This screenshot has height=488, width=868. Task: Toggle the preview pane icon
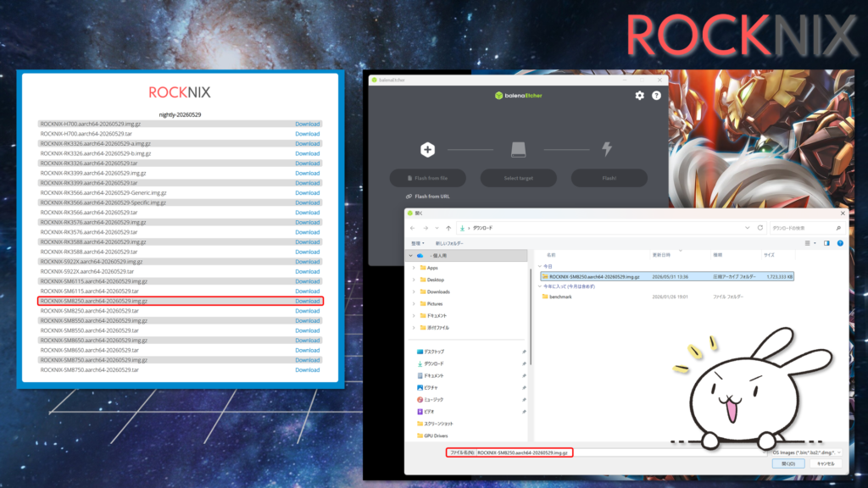point(826,243)
